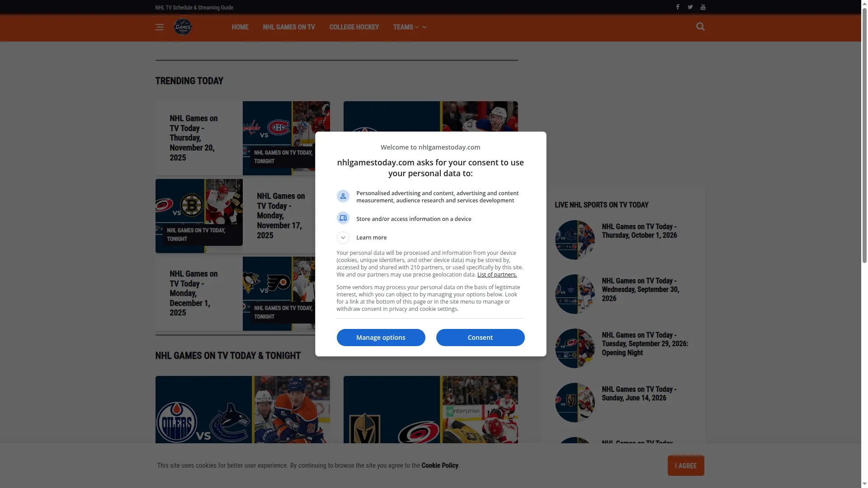Open NHL GAMES ON TV nav item
This screenshot has height=488, width=868.
289,27
